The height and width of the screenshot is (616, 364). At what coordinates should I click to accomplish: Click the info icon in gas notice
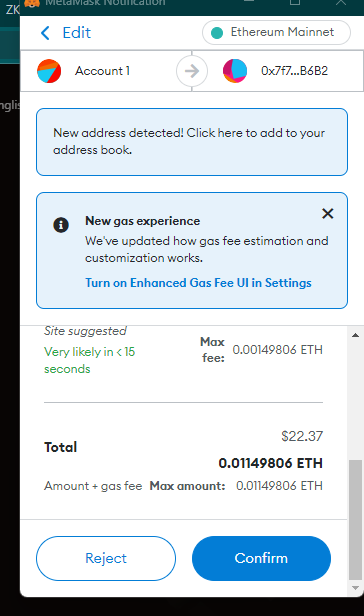coord(61,225)
